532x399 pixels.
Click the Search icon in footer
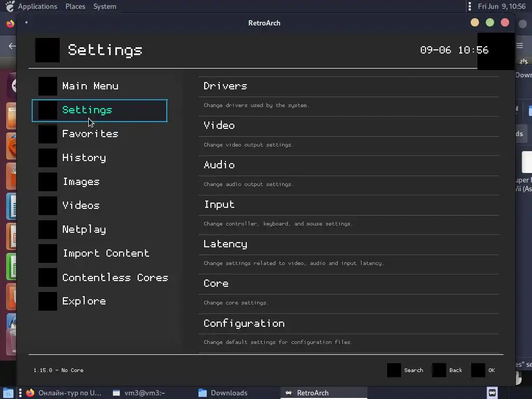[x=394, y=370]
